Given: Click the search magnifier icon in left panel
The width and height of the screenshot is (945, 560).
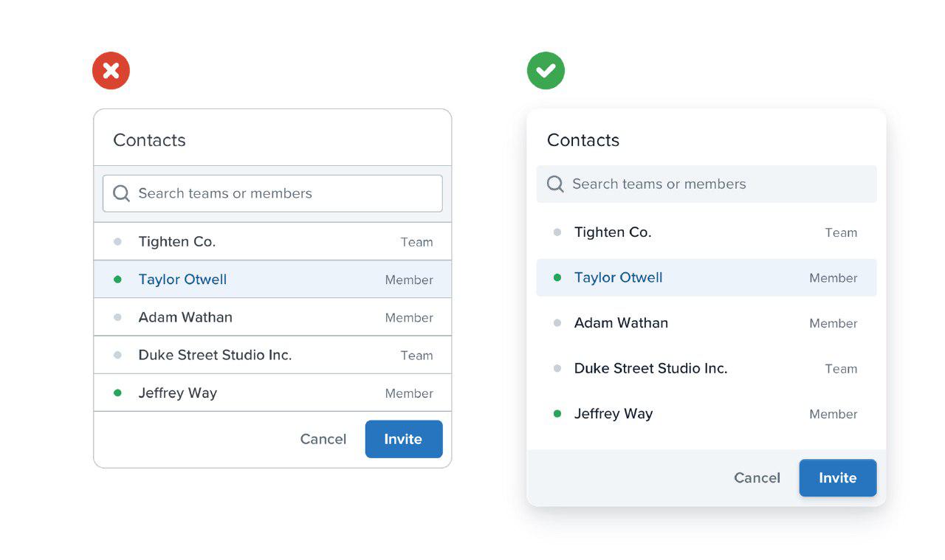Looking at the screenshot, I should 122,193.
